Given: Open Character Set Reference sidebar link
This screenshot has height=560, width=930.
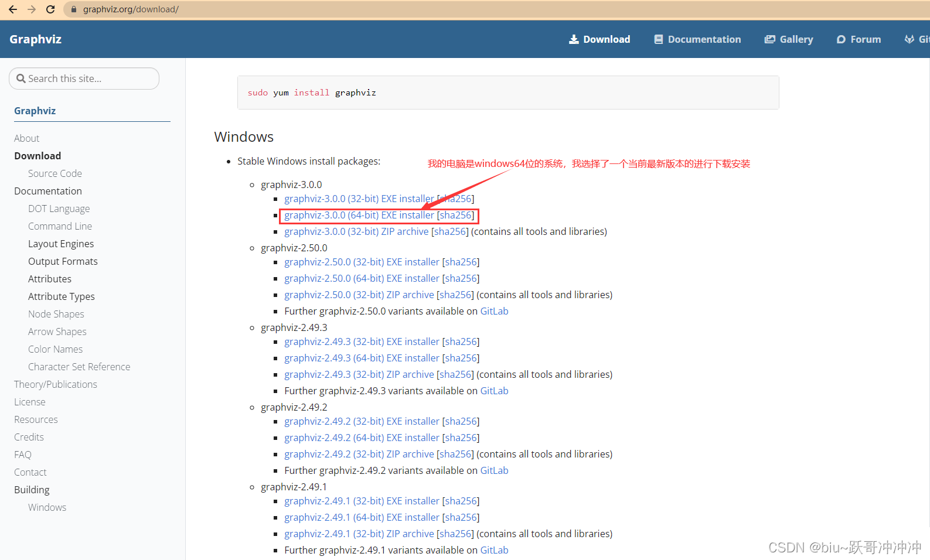Looking at the screenshot, I should point(79,367).
